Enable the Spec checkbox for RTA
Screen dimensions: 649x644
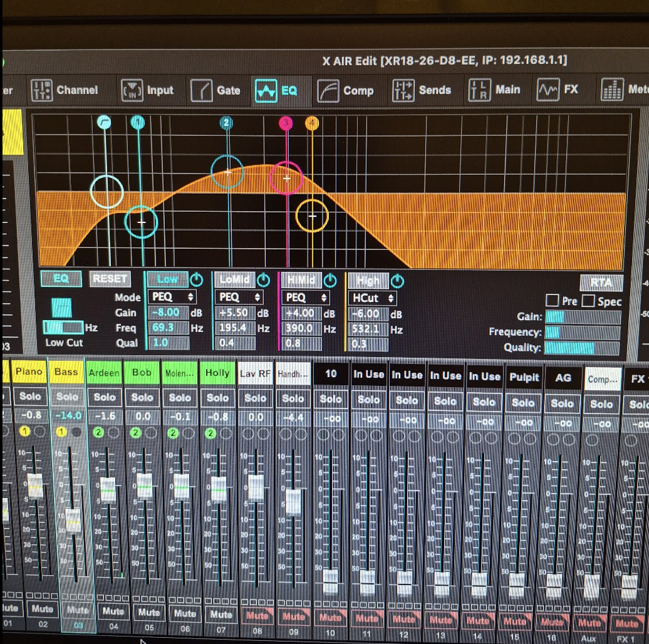(x=588, y=301)
